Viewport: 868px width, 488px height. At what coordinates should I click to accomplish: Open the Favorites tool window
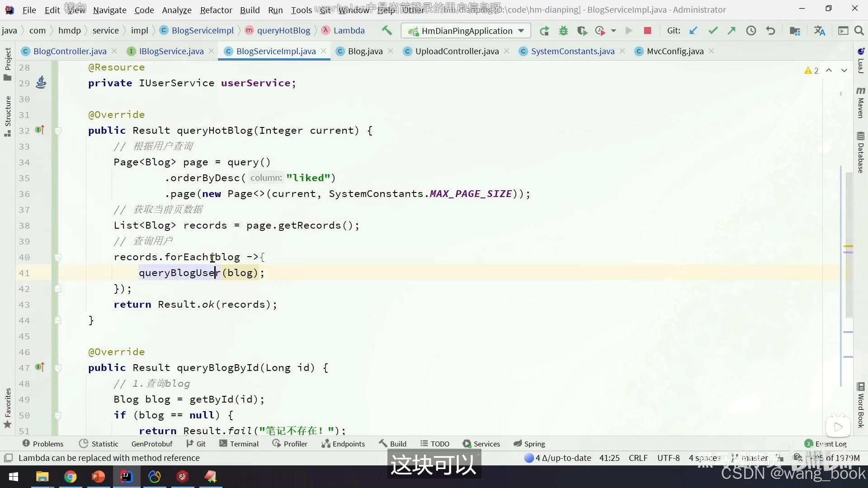[x=7, y=408]
